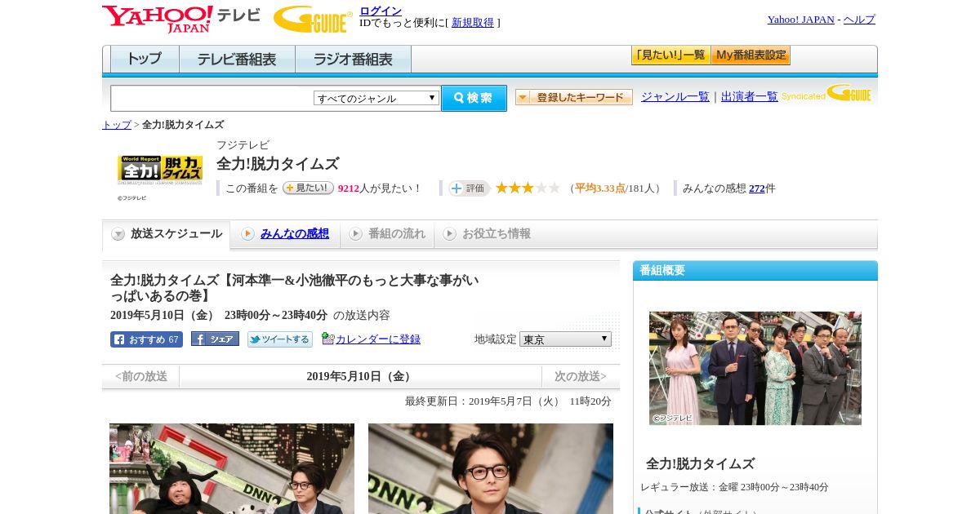Open the ジャンル一覧 link

675,97
